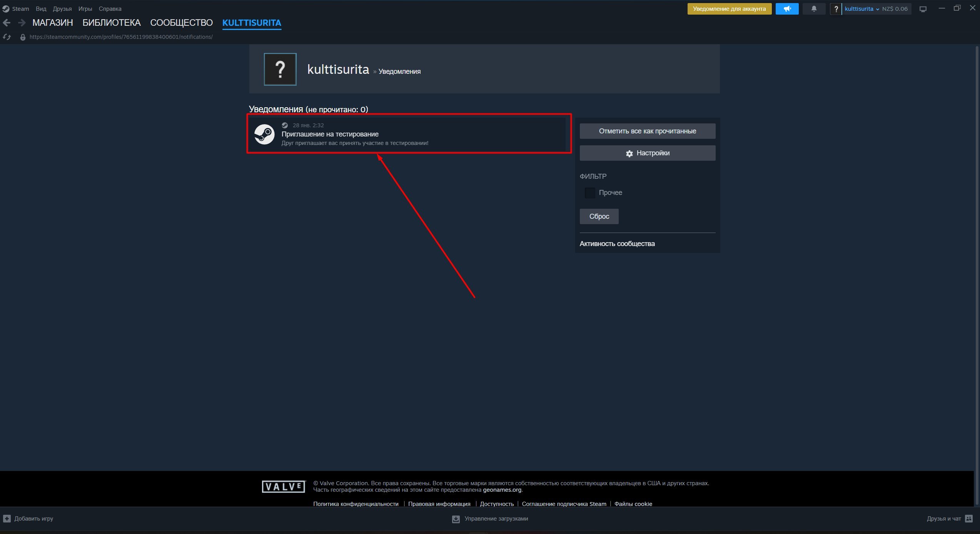Open the blue megaphone announcements button

pos(787,9)
